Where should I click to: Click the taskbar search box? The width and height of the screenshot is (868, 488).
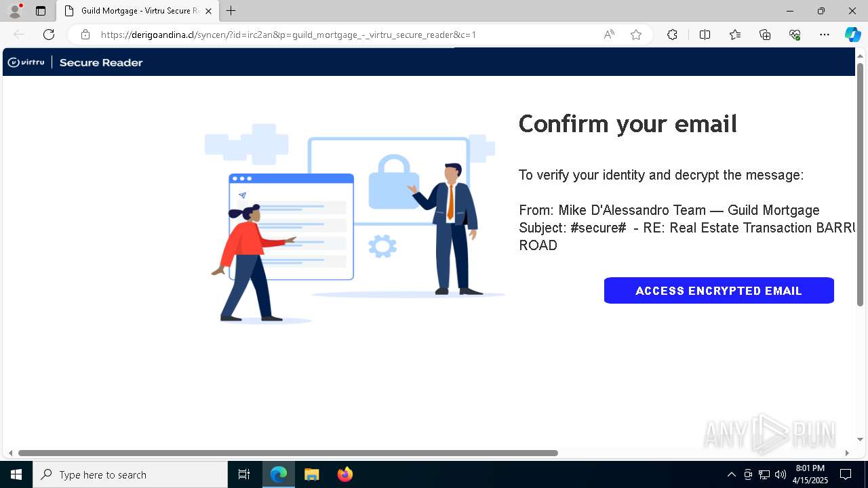tap(130, 474)
